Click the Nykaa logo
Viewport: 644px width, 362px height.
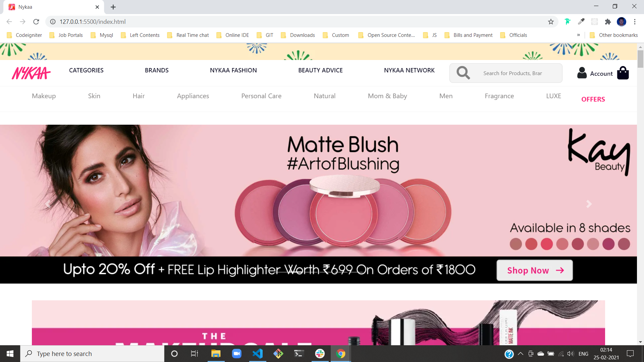click(x=31, y=73)
